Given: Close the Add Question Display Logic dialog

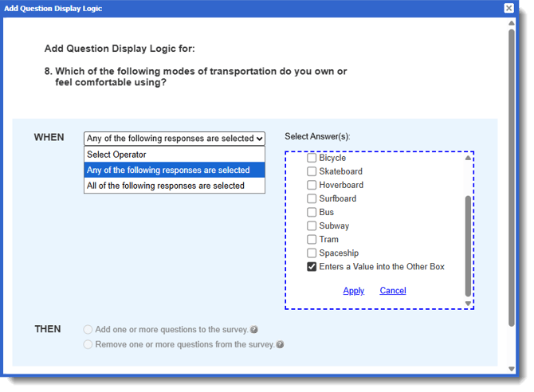Looking at the screenshot, I should 509,8.
